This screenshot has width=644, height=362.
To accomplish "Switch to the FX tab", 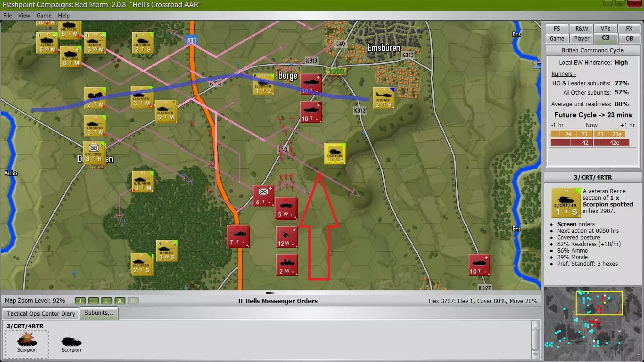I will (629, 29).
